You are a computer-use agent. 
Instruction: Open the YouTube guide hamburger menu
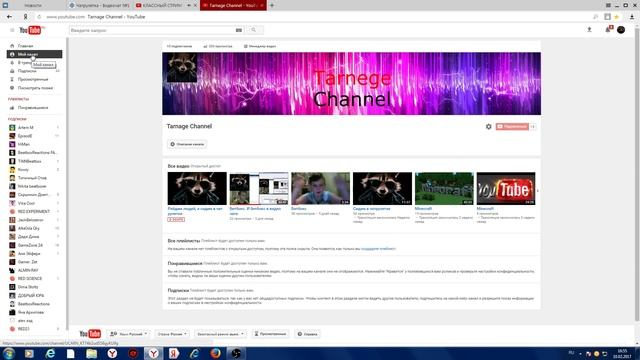[x=12, y=30]
